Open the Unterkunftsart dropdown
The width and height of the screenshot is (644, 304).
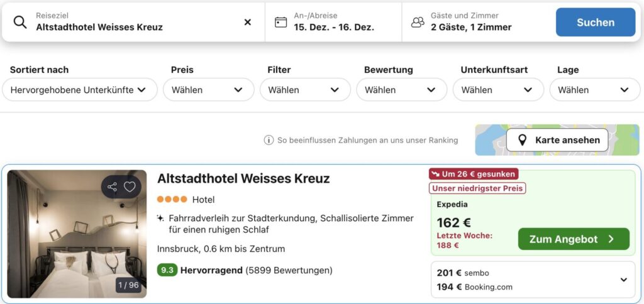click(497, 90)
